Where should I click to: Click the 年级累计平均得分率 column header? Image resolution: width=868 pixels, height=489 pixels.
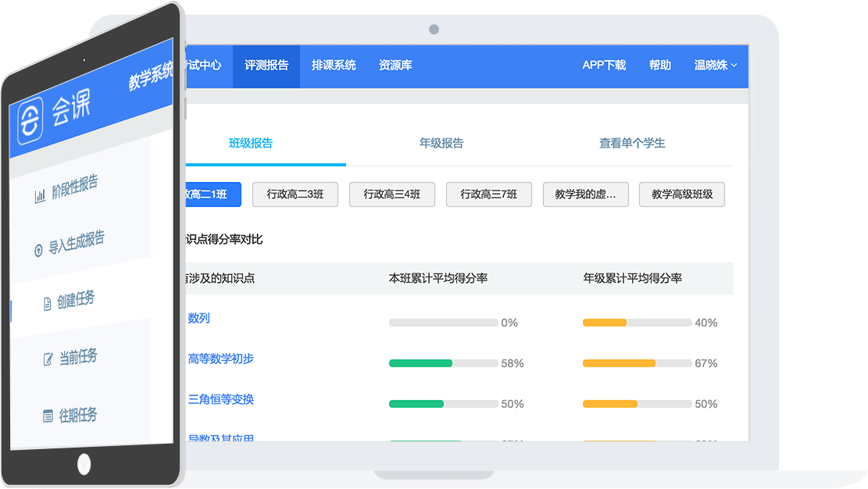pos(632,279)
